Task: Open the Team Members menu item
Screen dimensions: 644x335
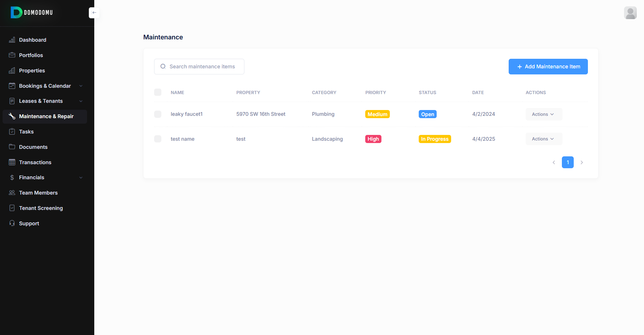Action: click(38, 193)
